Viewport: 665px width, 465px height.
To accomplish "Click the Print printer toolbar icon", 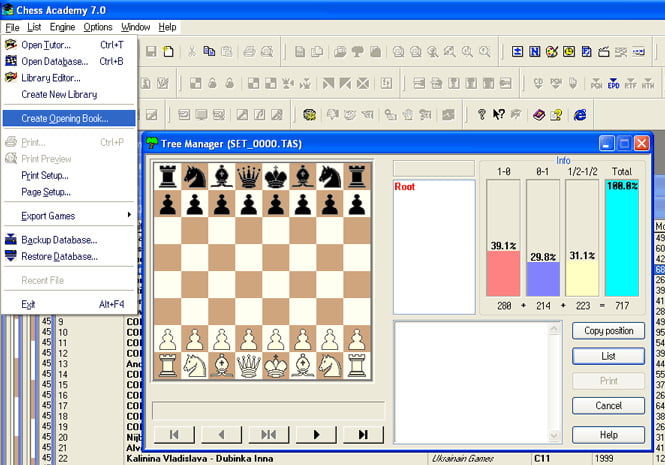I will pyautogui.click(x=249, y=51).
